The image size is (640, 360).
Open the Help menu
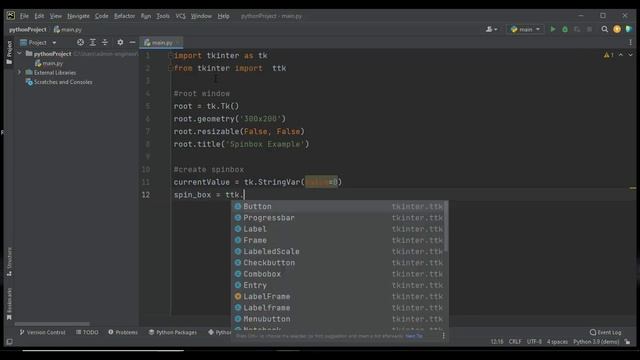[223, 16]
